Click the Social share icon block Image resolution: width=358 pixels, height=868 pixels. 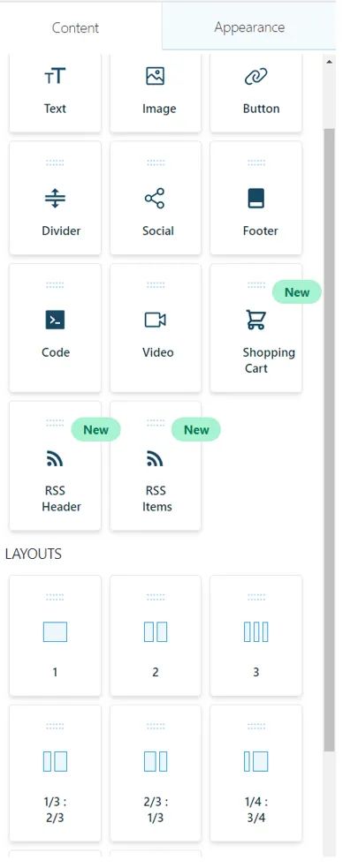(x=156, y=198)
